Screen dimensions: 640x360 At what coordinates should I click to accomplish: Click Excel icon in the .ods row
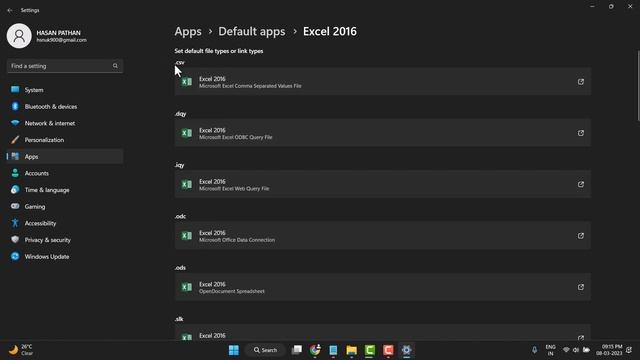187,287
